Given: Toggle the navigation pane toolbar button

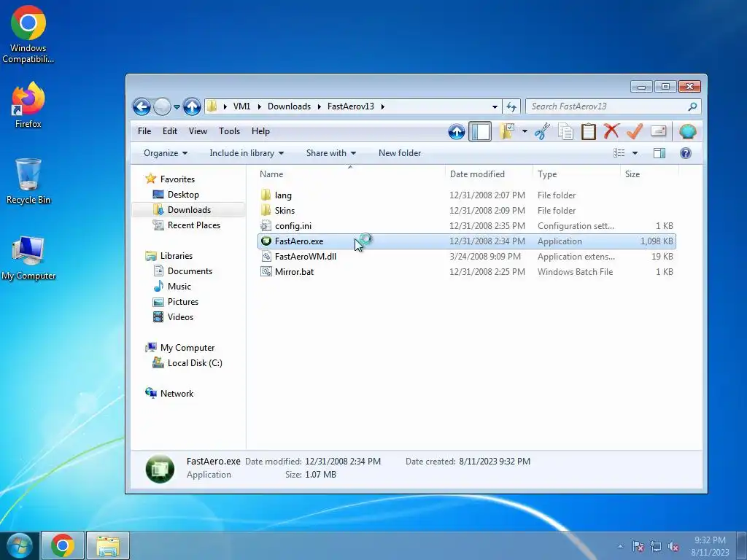Looking at the screenshot, I should pyautogui.click(x=480, y=131).
